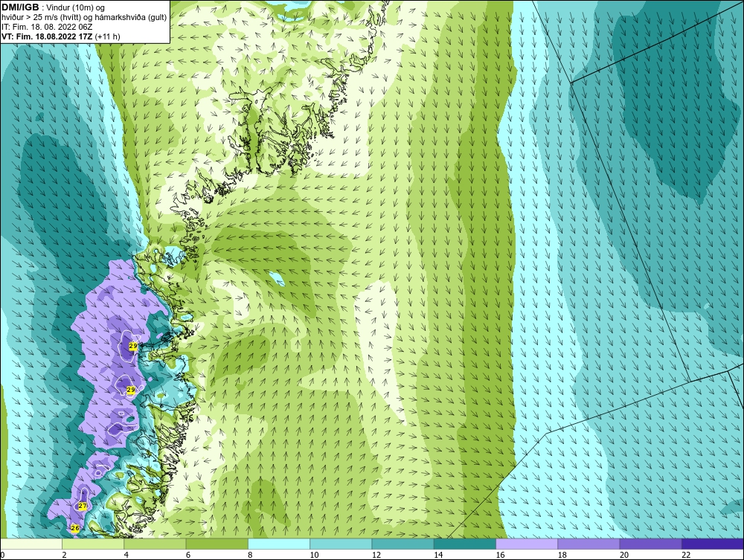
Task: Click the legend scale value '10'
Action: (314, 556)
